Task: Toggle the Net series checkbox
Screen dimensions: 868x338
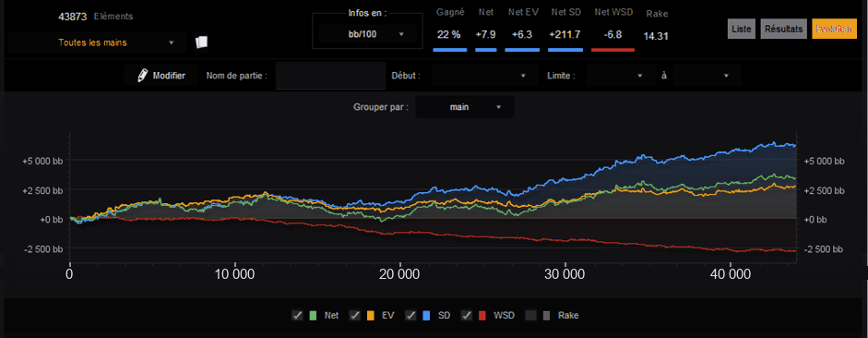Action: tap(297, 315)
